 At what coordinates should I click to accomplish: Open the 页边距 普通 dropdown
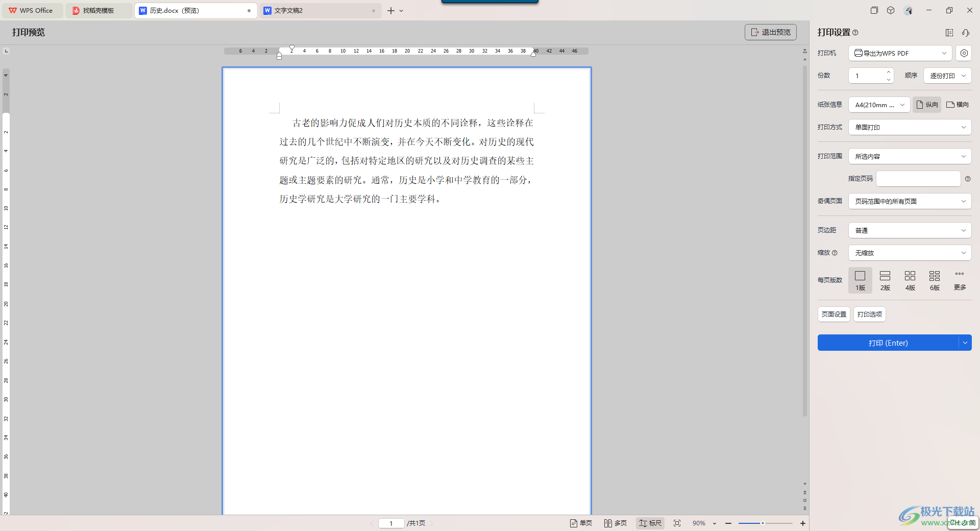tap(910, 230)
